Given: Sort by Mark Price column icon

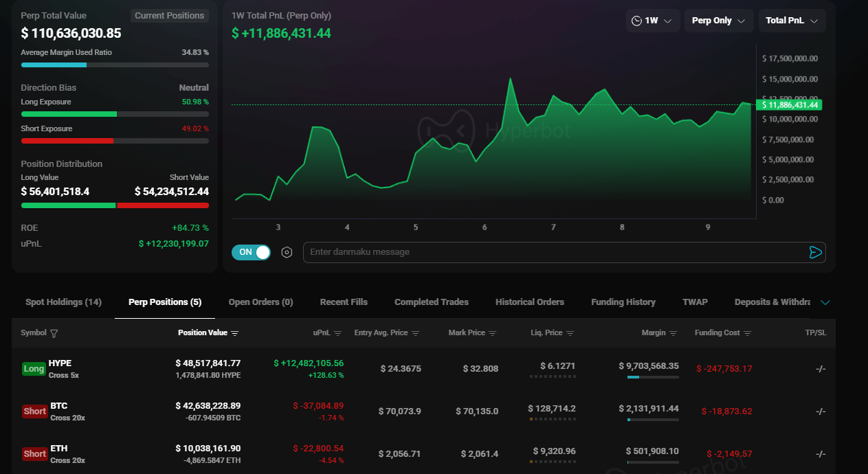Looking at the screenshot, I should coord(492,333).
